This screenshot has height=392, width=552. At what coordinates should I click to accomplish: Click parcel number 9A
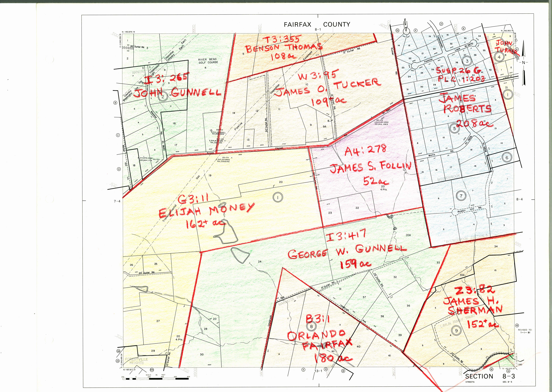324,126
